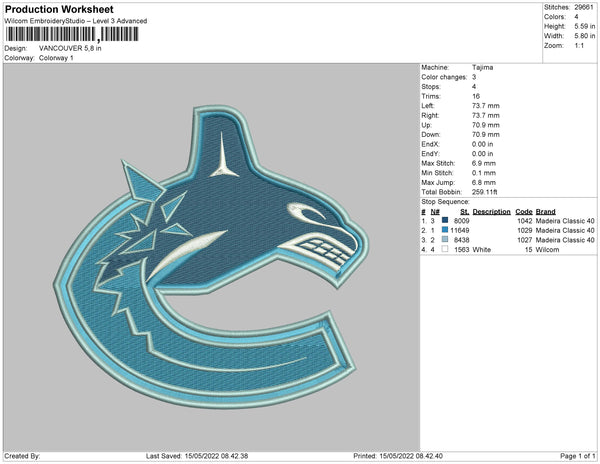Click the Zoom value '1:1'
Image resolution: width=600 pixels, height=464 pixels.
pyautogui.click(x=579, y=46)
